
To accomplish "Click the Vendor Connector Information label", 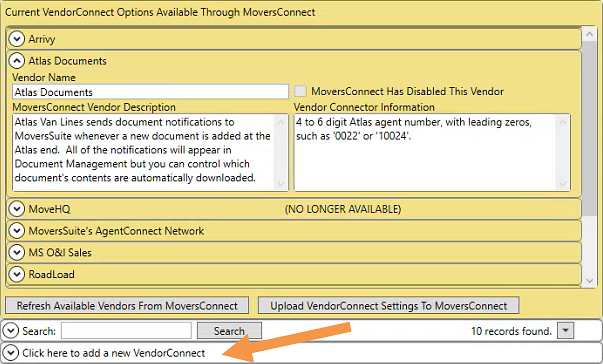I will 364,107.
